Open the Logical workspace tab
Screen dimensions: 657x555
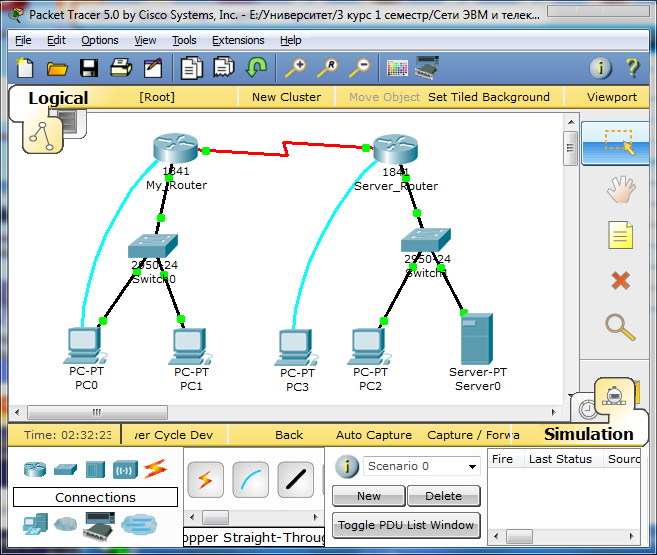point(58,98)
